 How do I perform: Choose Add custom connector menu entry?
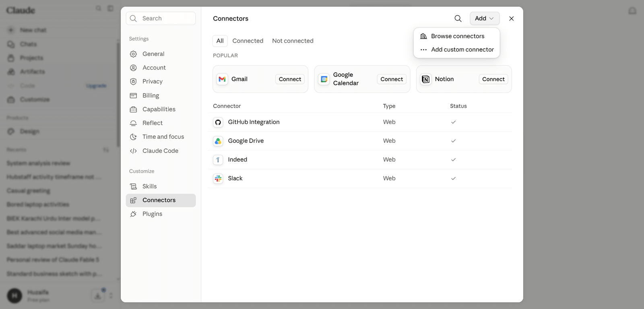click(456, 49)
